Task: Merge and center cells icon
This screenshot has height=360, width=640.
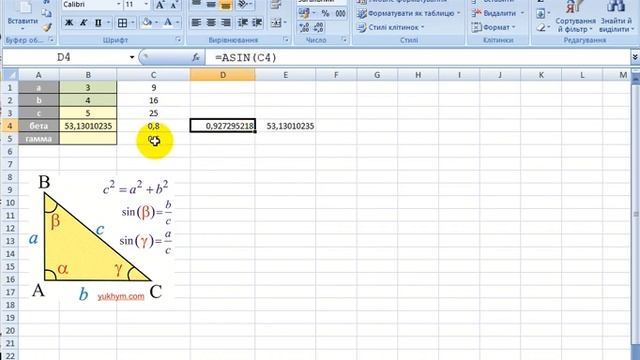Action: point(276,23)
